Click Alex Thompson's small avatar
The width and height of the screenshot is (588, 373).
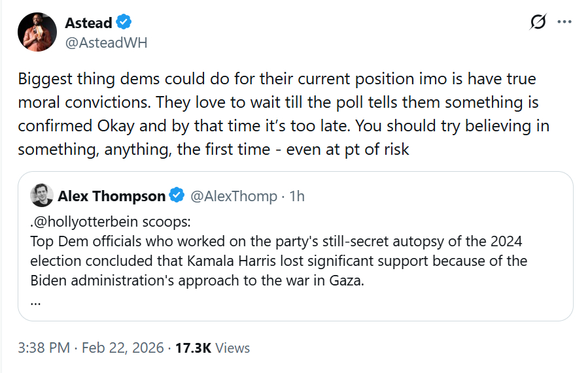(x=42, y=195)
